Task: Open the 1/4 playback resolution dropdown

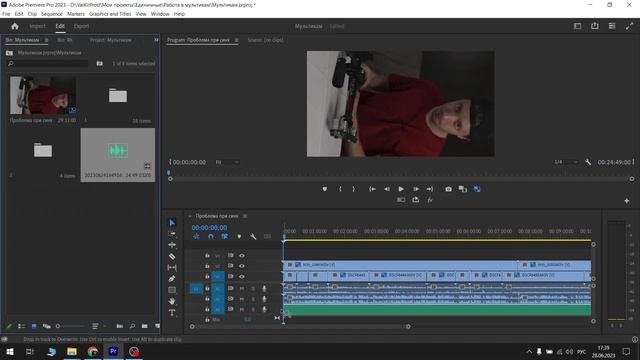Action: point(566,162)
